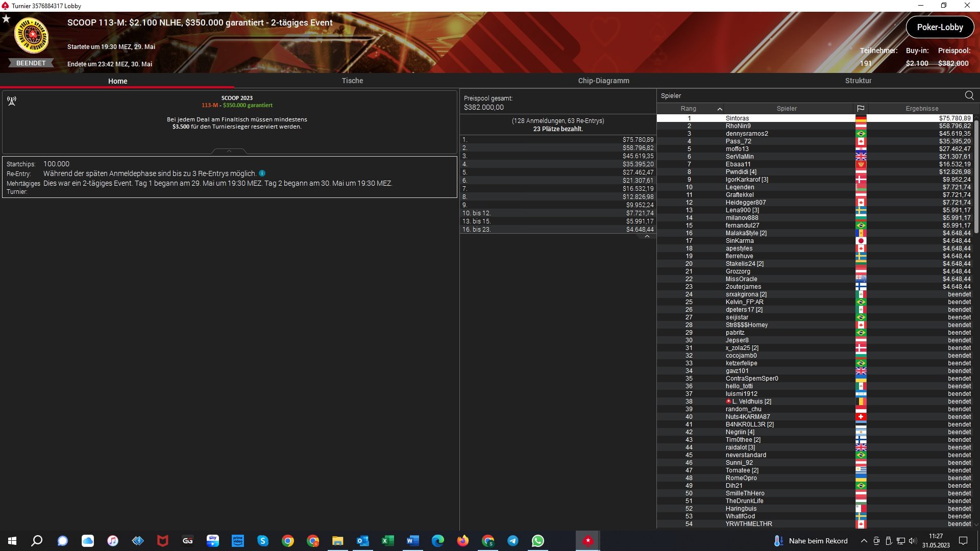
Task: Select player Heidegger807 row
Action: [x=815, y=203]
